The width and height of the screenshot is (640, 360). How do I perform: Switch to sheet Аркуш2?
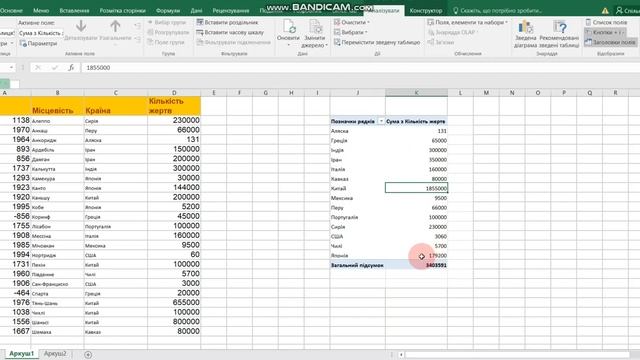coord(55,353)
